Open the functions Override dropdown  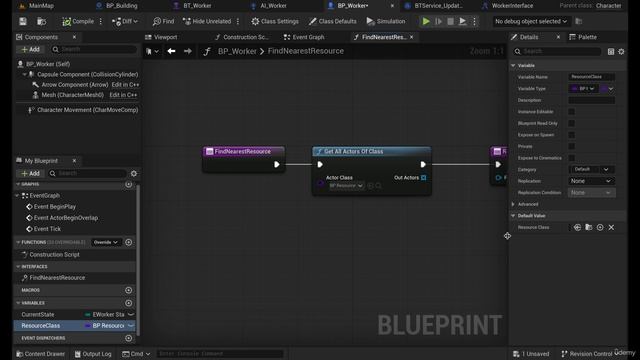(105, 242)
